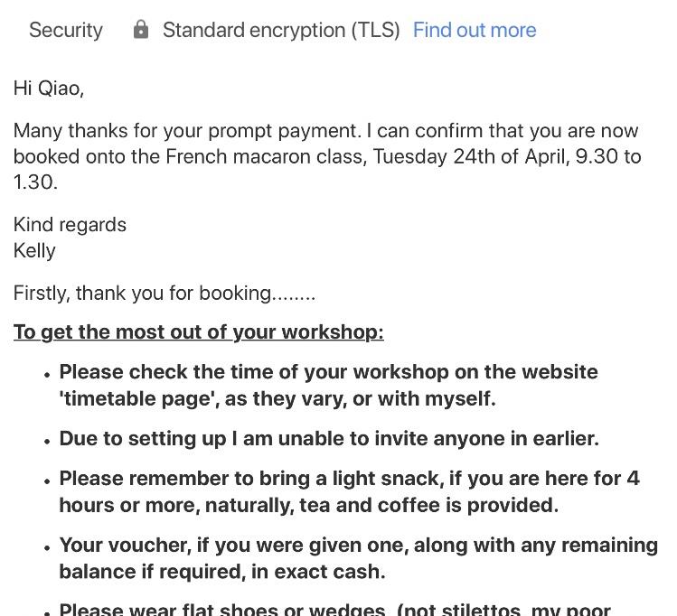Click the underlined workshop heading
Image resolution: width=677 pixels, height=616 pixels.
(198, 332)
